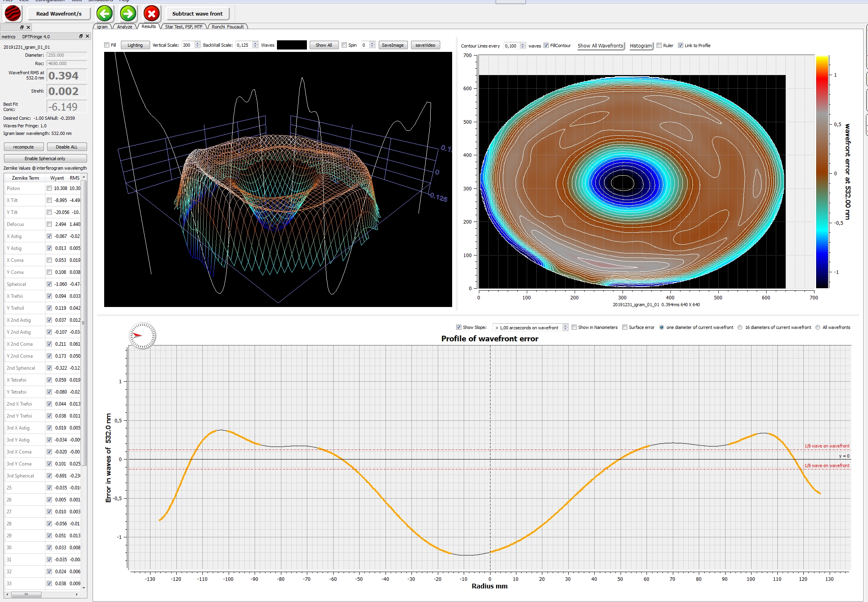Switch to the Ronchi Foucault tab
The height and width of the screenshot is (602, 868).
click(227, 27)
